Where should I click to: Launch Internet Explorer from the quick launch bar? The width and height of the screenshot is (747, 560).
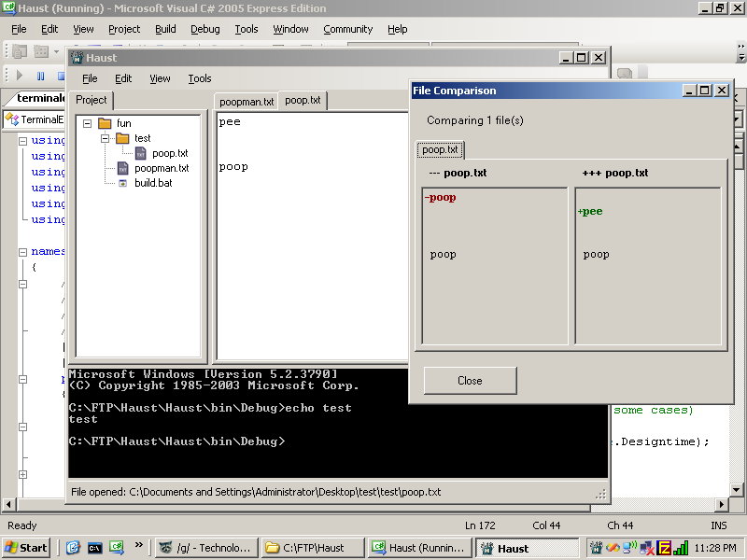(x=73, y=548)
